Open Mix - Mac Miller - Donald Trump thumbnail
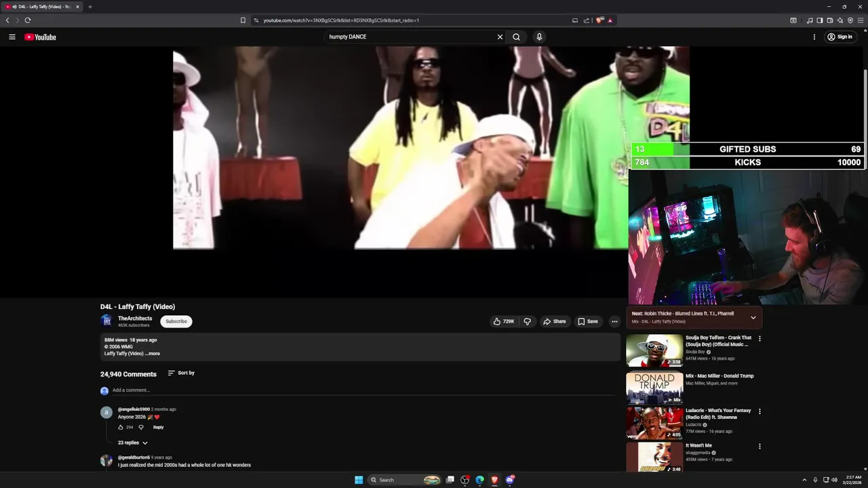The width and height of the screenshot is (868, 488). click(x=654, y=388)
